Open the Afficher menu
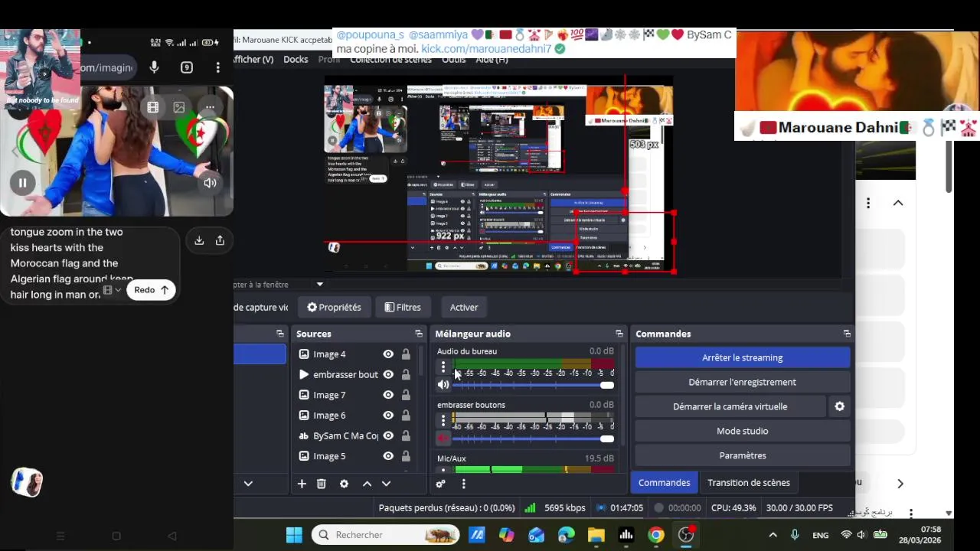980x551 pixels. click(x=253, y=60)
